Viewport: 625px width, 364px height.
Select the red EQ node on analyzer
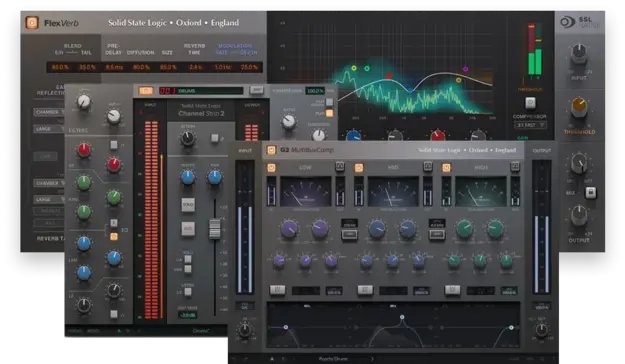(389, 76)
